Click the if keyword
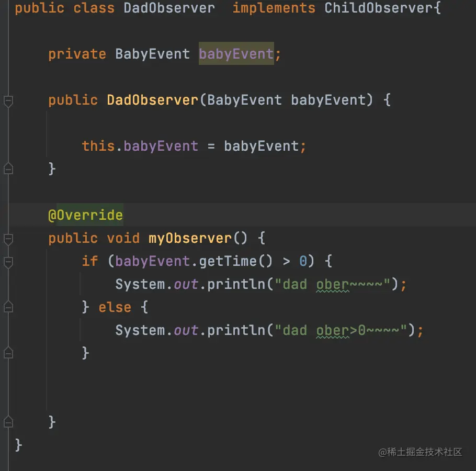The image size is (476, 471). tap(90, 261)
